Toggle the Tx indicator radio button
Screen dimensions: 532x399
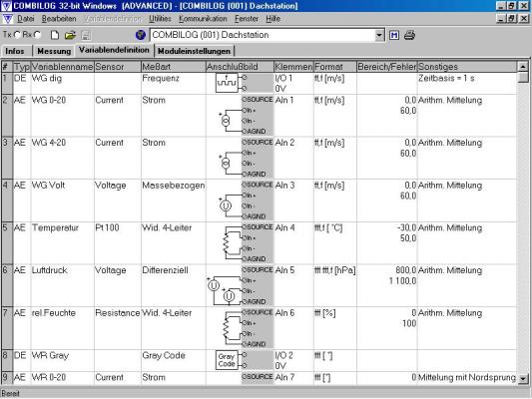click(x=17, y=35)
